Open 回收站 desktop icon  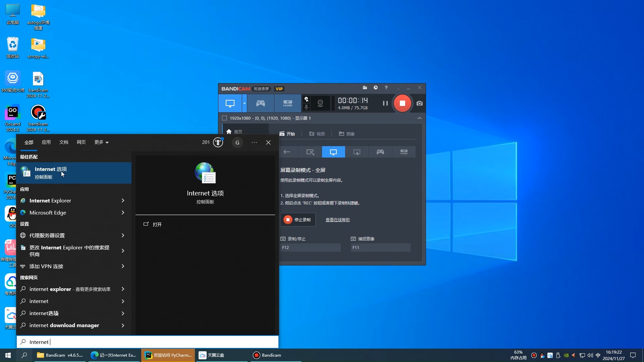13,48
